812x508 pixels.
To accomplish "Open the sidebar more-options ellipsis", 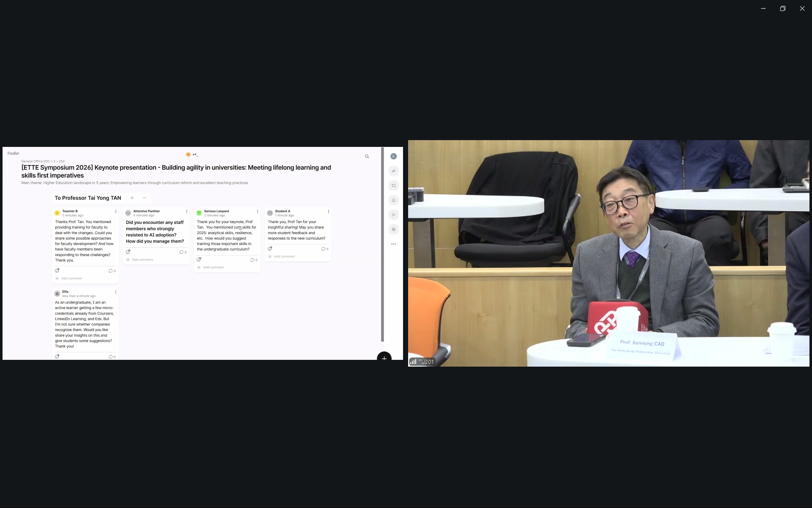I will coord(393,244).
